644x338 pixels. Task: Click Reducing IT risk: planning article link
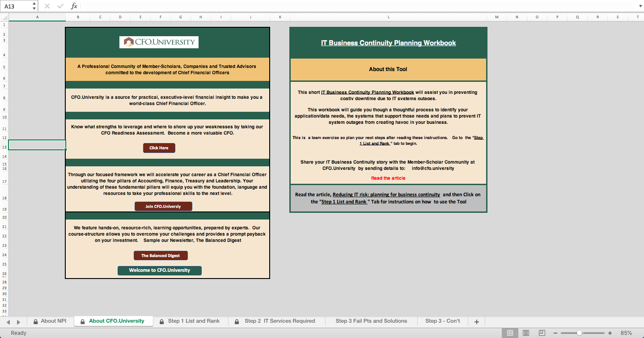pos(386,195)
